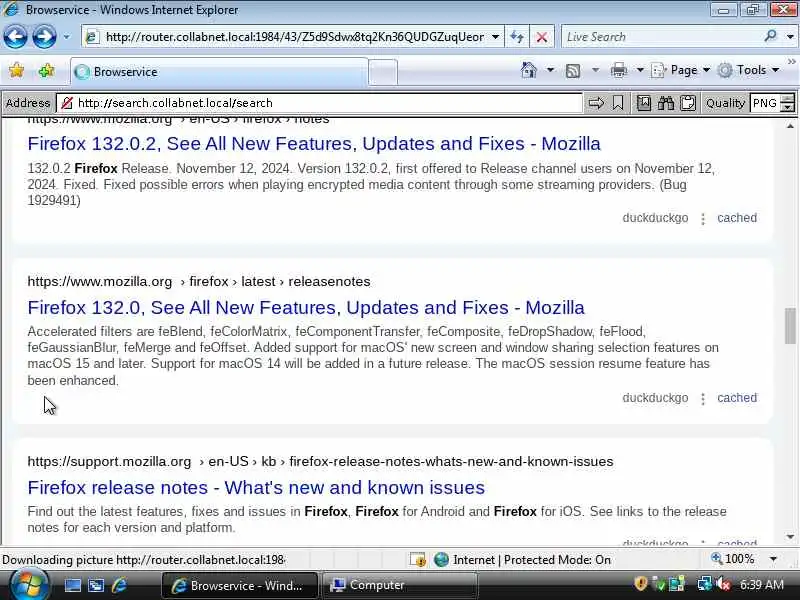Open the three-dot menu of Firefox 132.0 result
The height and width of the screenshot is (600, 800).
(703, 399)
